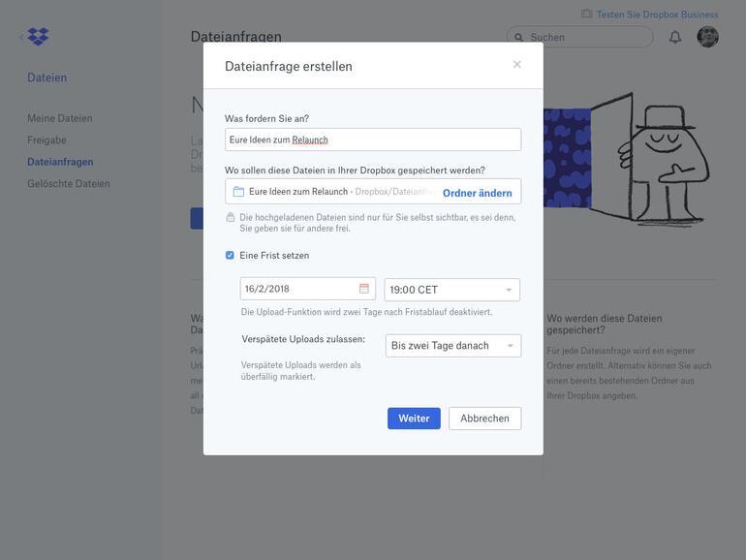
Task: Go to Meine Dateien in sidebar
Action: pyautogui.click(x=60, y=118)
